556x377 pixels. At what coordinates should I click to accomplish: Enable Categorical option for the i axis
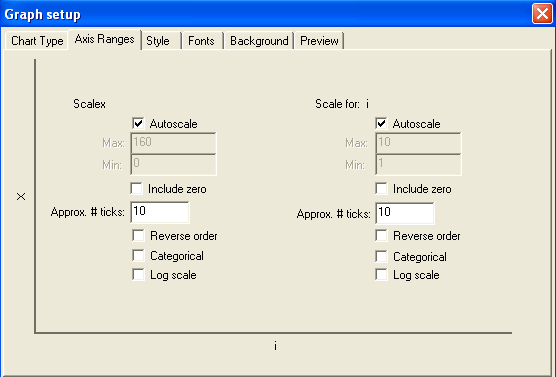coord(382,256)
